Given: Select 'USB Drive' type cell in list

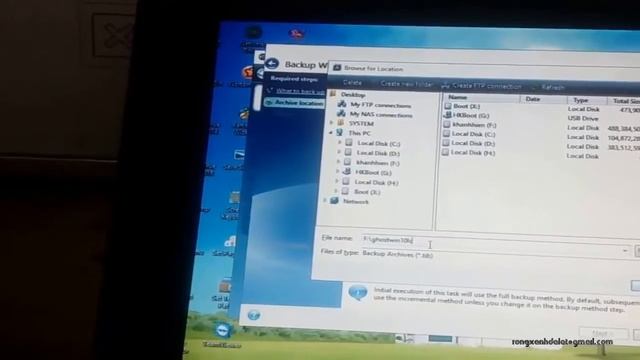Looking at the screenshot, I should pos(582,118).
